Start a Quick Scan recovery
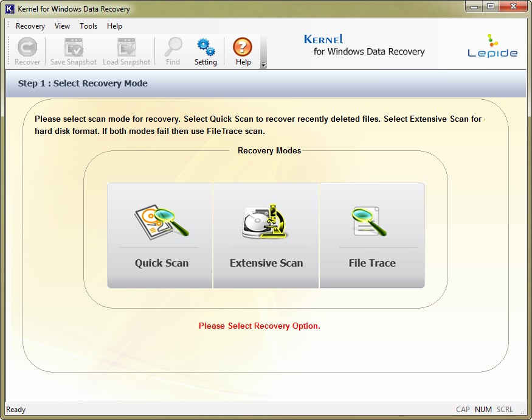The image size is (532, 420). pyautogui.click(x=160, y=236)
